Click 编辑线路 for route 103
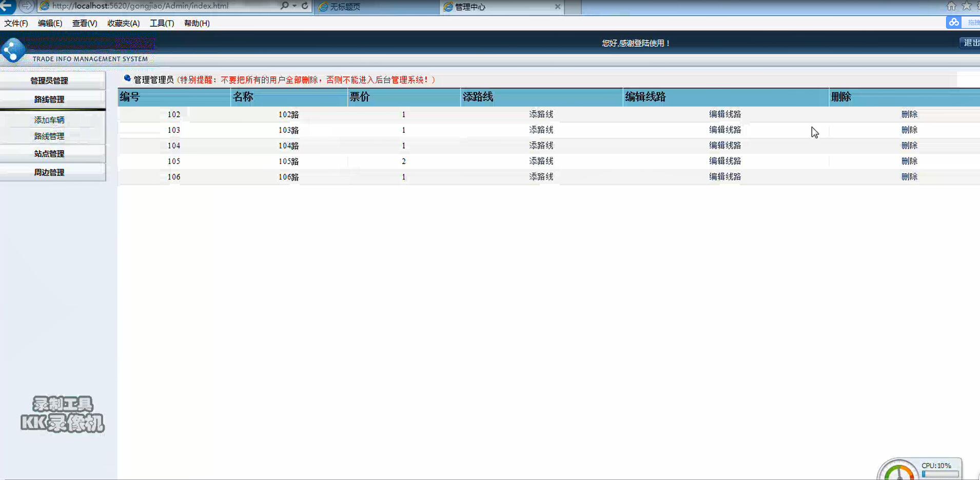 tap(725, 130)
